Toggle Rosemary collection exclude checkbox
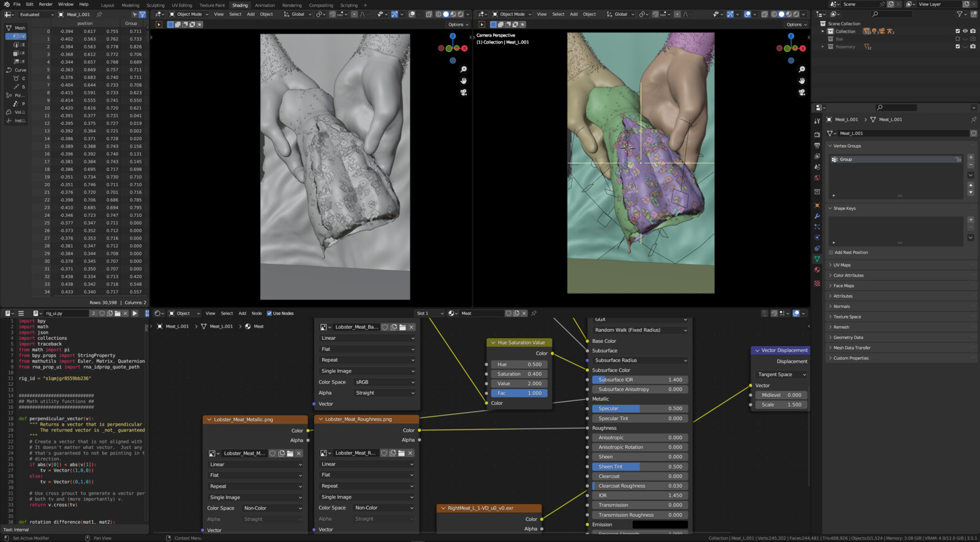980x542 pixels. pos(958,47)
